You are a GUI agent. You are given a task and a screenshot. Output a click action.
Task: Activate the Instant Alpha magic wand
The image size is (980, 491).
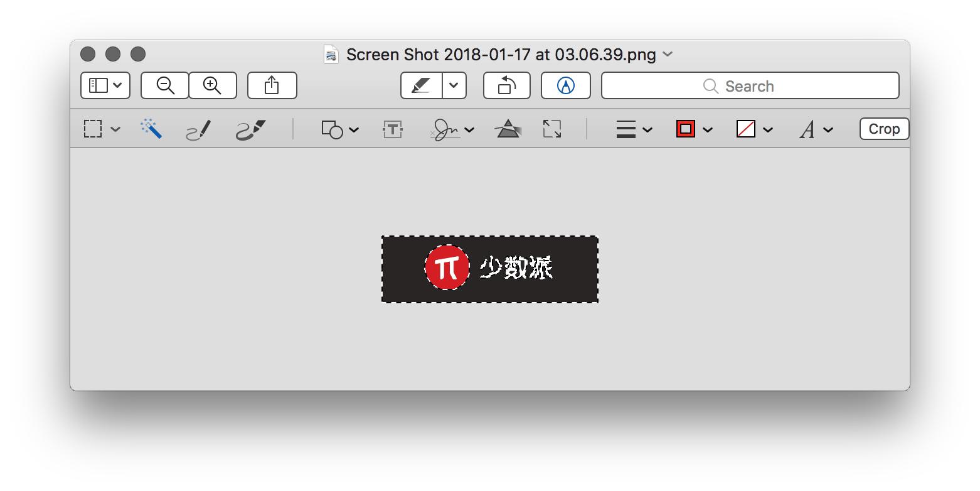click(151, 129)
